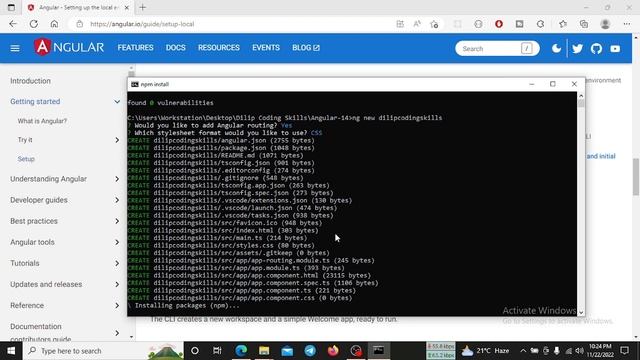Open Firefox from taskbar
Image resolution: width=640 pixels, height=360 pixels.
point(333,351)
